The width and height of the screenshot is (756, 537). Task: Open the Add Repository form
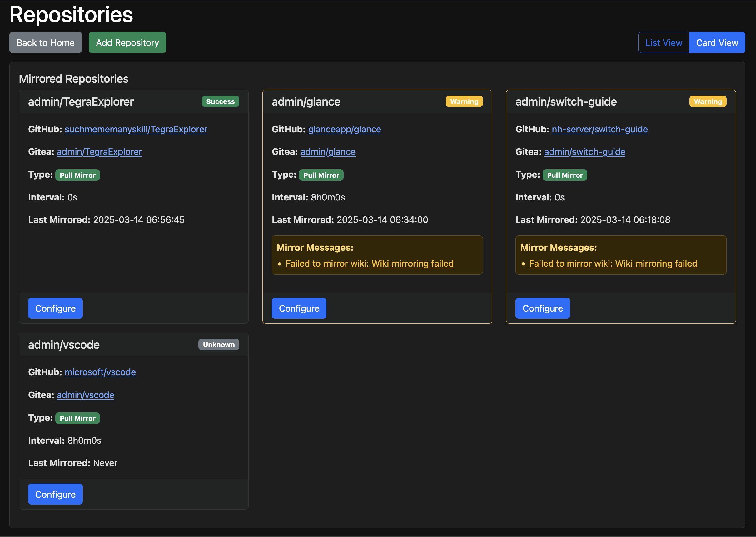127,43
